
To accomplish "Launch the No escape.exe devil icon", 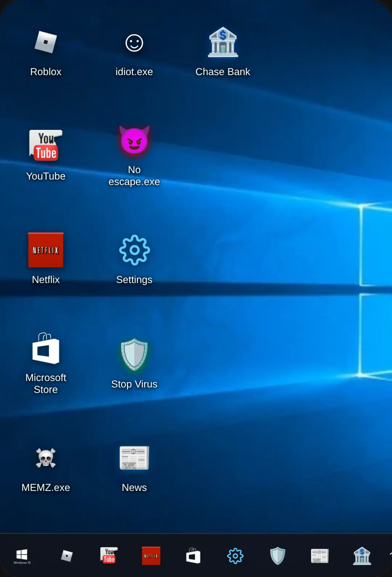I will click(x=134, y=140).
